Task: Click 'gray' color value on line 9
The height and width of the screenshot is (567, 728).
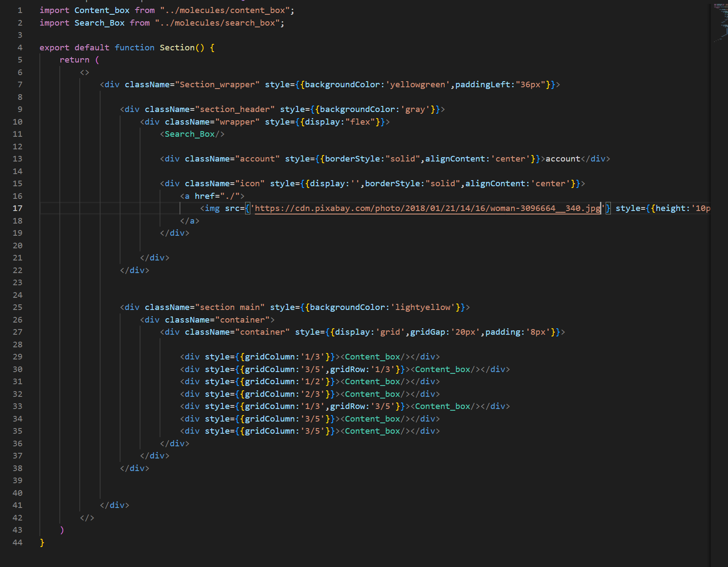Action: pyautogui.click(x=415, y=109)
